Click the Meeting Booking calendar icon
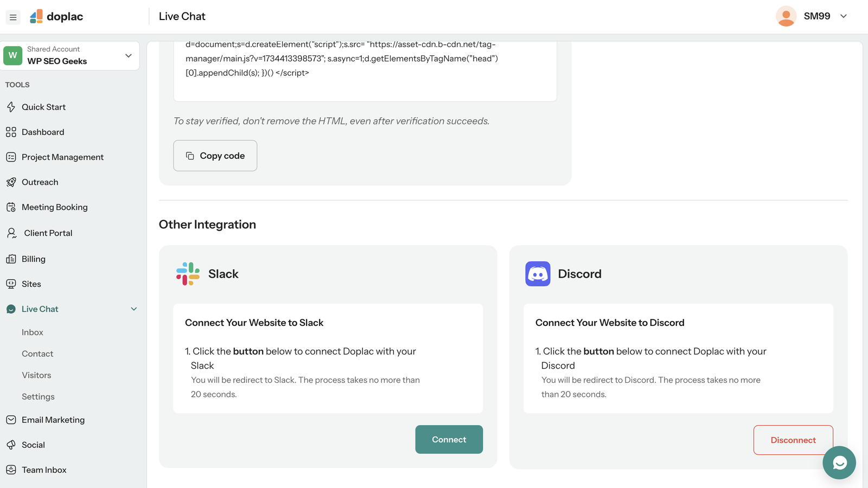The height and width of the screenshot is (488, 868). coord(11,207)
